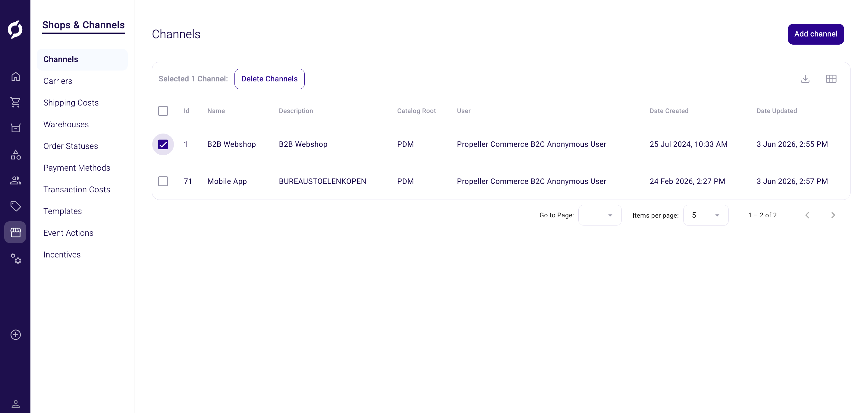Click the Delete Channels button
This screenshot has width=868, height=413.
[x=269, y=79]
